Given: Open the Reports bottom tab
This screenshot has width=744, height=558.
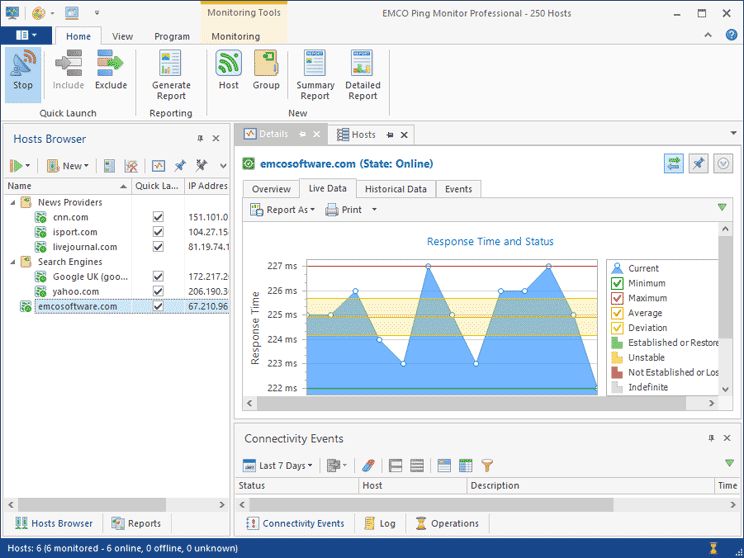Looking at the screenshot, I should [137, 523].
